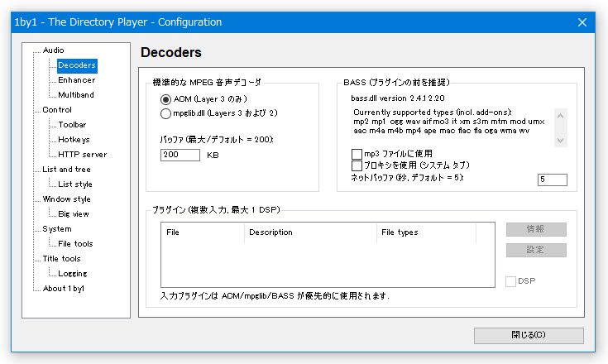Open Hotkeys settings page
The width and height of the screenshot is (608, 364).
pyautogui.click(x=74, y=140)
